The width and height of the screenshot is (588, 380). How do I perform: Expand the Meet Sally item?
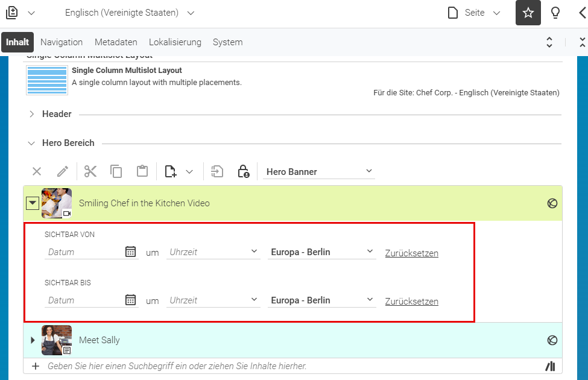click(x=33, y=340)
